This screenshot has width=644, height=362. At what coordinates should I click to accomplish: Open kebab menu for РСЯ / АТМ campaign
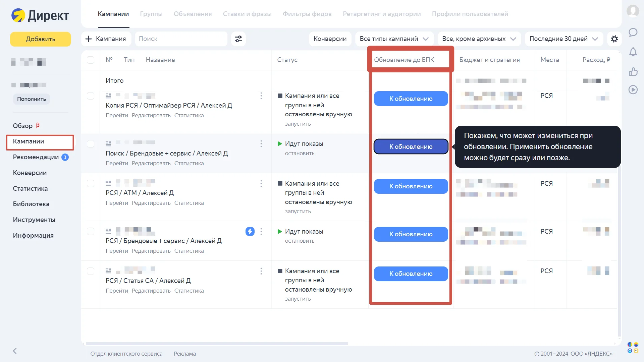[261, 184]
